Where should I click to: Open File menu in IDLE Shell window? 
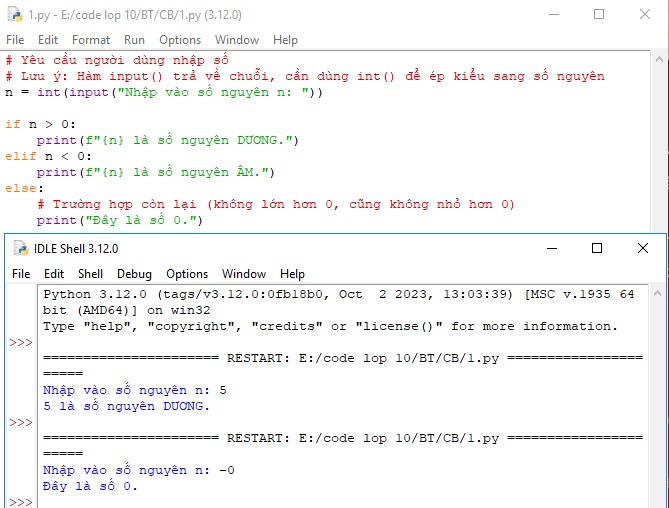21,273
